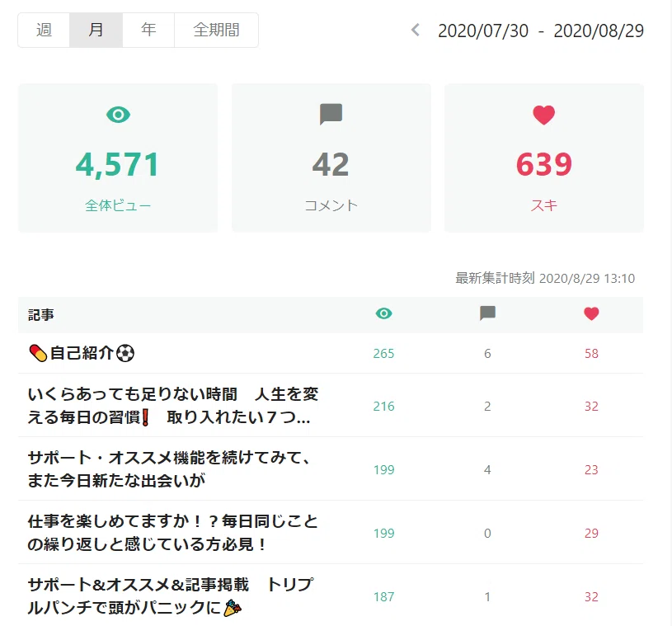Click view count 199 in サポート・オススメ機能 row
Screen dimensions: 672x626
[x=383, y=470]
